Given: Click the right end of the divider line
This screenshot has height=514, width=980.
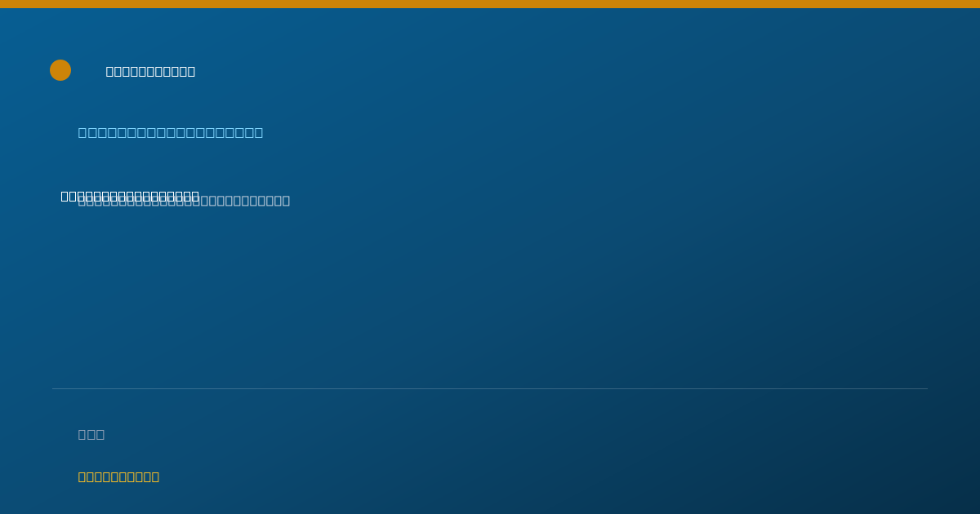Looking at the screenshot, I should point(925,388).
